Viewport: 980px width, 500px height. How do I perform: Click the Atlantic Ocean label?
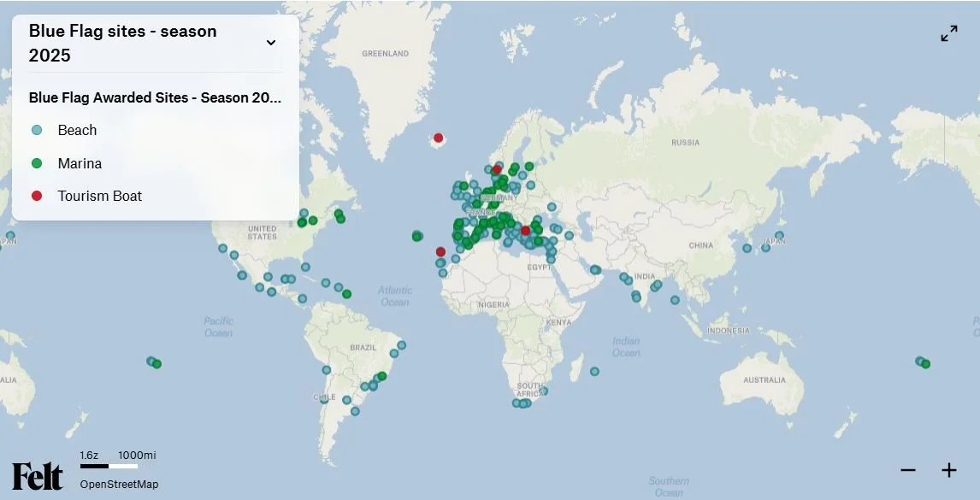[395, 296]
